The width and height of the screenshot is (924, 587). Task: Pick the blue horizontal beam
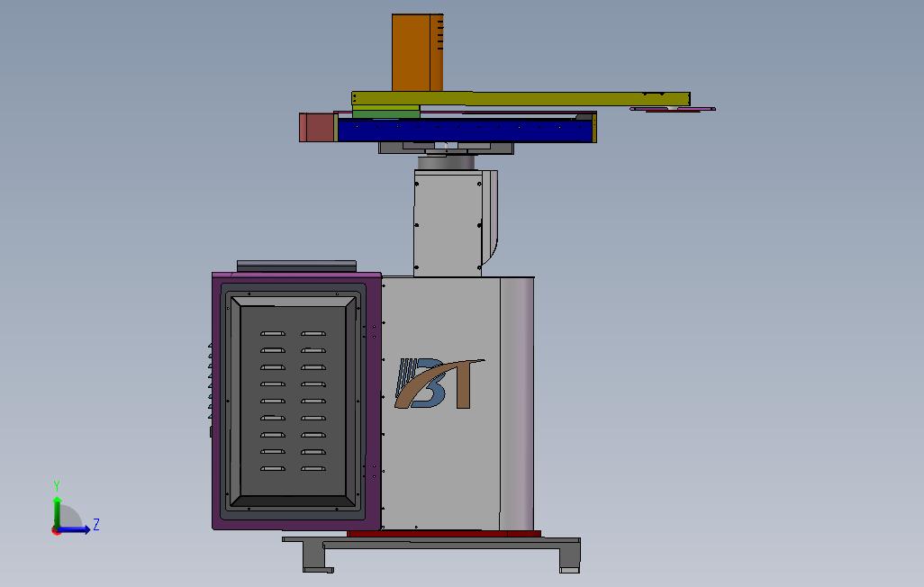465,131
